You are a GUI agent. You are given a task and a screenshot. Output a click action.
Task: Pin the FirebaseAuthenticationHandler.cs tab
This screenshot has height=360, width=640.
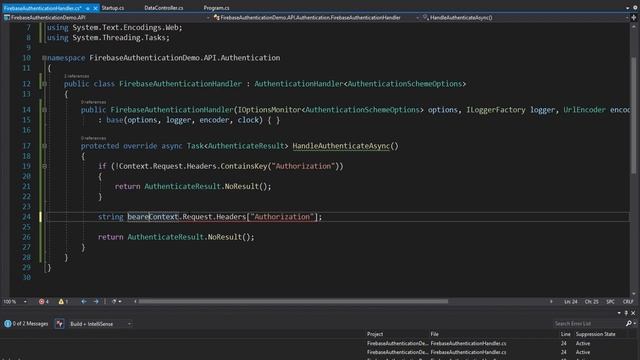coord(87,8)
